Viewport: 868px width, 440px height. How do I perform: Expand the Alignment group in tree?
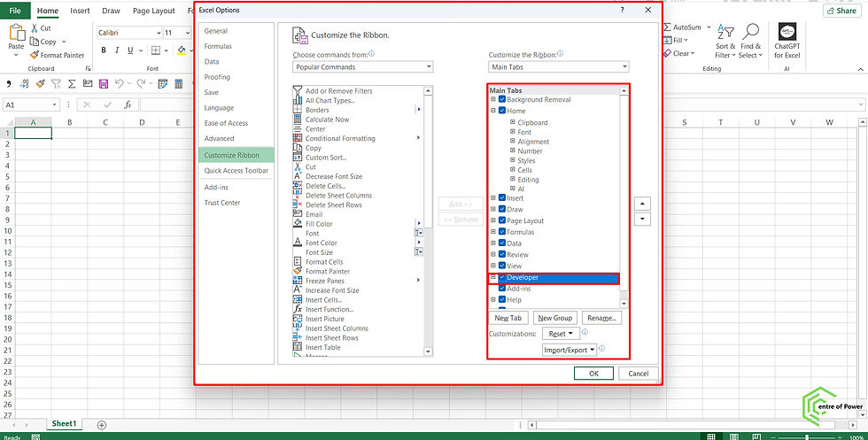(x=513, y=142)
